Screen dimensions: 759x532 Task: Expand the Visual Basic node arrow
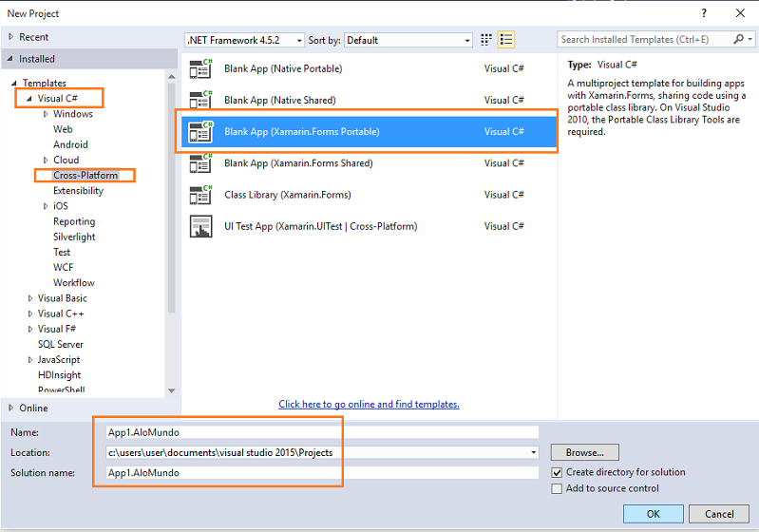[30, 298]
